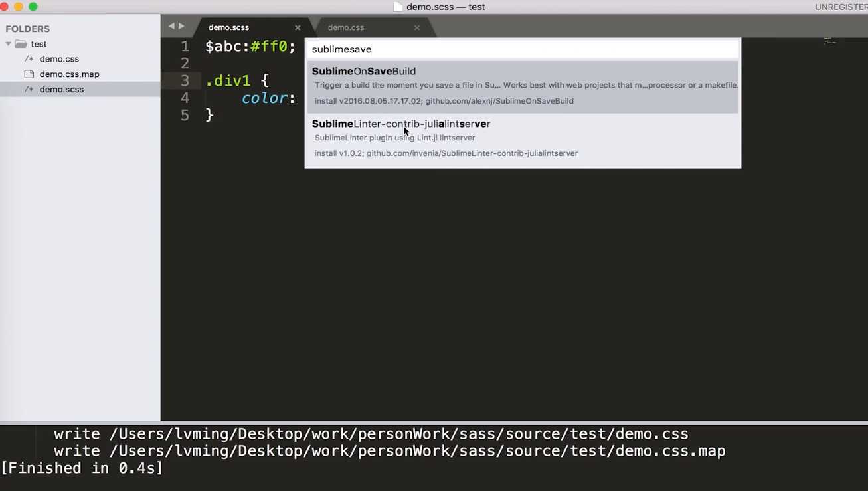Select the SublimeOnSaveBuild package result
Image resolution: width=868 pixels, height=491 pixels.
tap(523, 86)
